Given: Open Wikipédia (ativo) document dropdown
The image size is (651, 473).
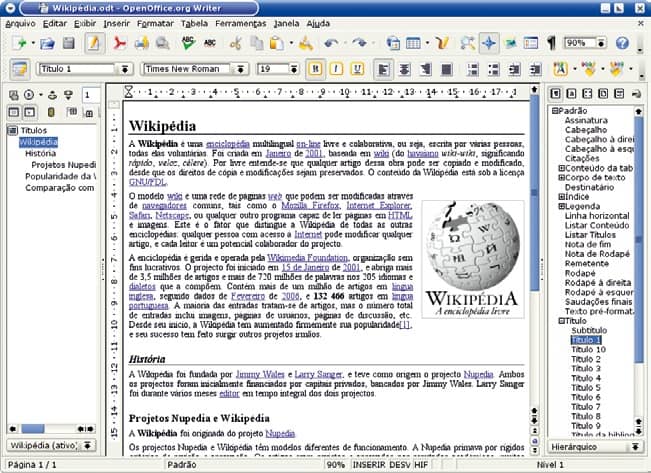Looking at the screenshot, I should coord(87,445).
